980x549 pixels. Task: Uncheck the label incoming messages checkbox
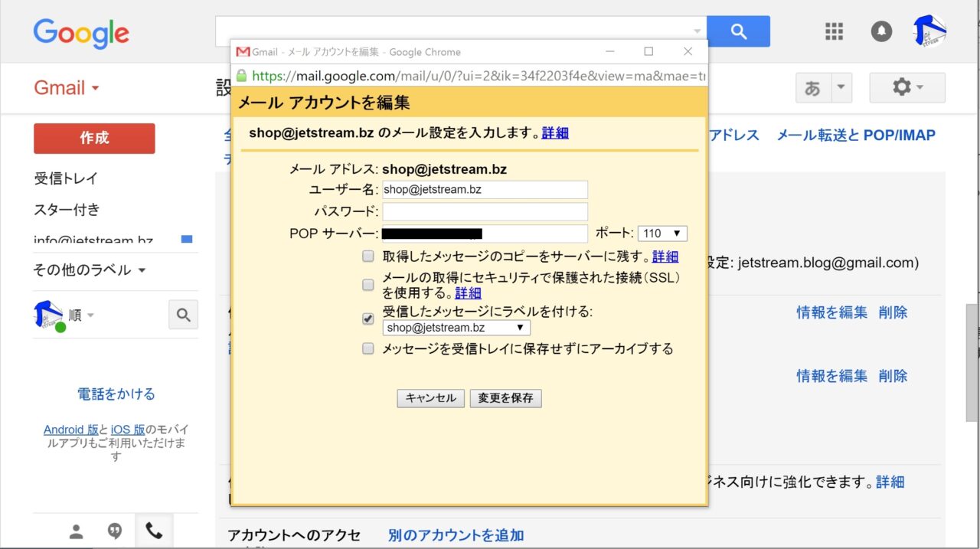point(368,319)
